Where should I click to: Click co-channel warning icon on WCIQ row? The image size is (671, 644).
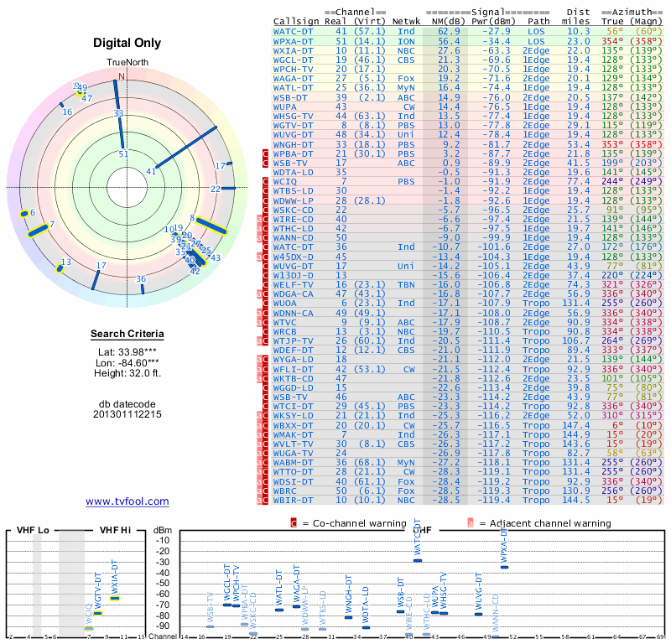point(265,182)
